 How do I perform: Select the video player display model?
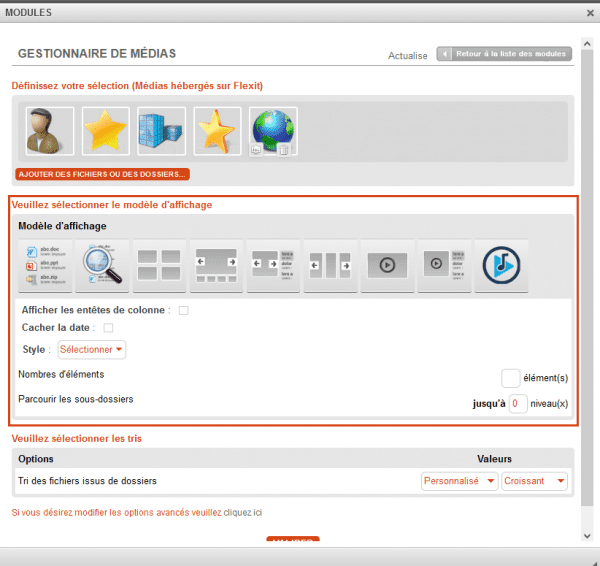click(387, 266)
